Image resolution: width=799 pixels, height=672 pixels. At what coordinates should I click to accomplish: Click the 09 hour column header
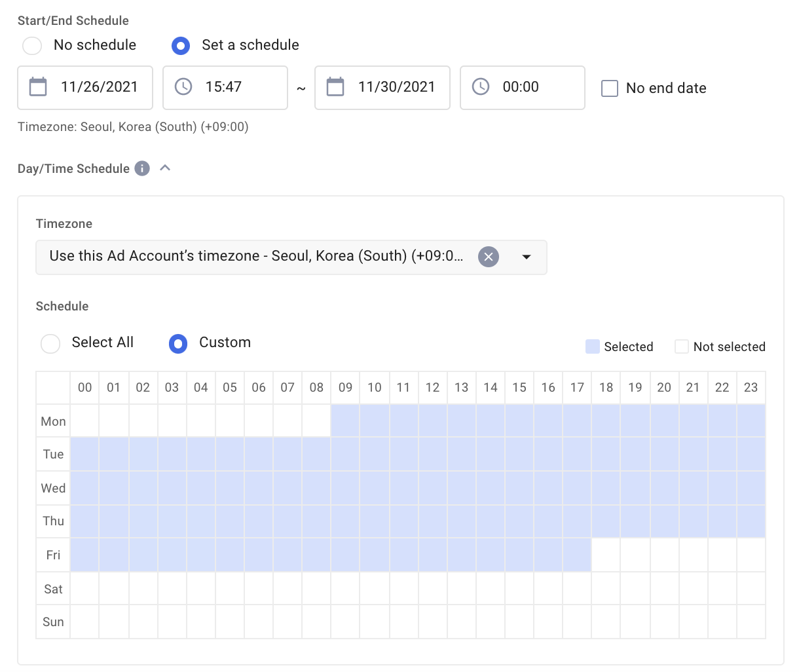tap(345, 388)
